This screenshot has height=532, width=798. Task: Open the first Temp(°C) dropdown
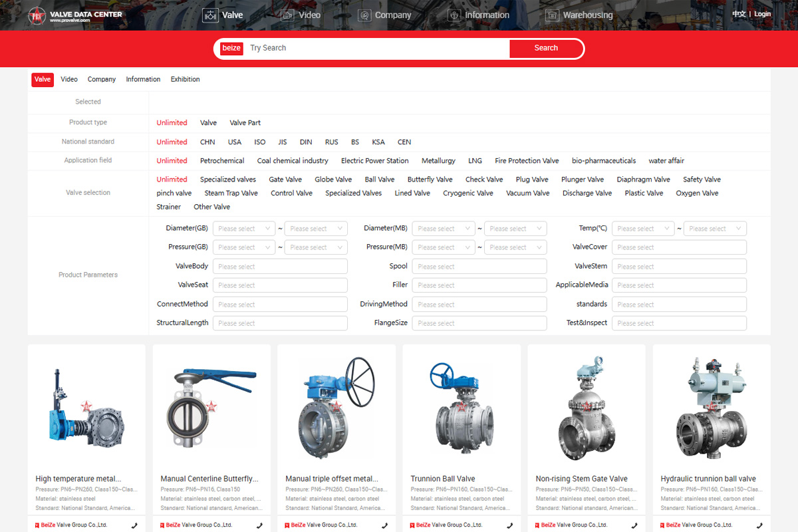pyautogui.click(x=642, y=229)
